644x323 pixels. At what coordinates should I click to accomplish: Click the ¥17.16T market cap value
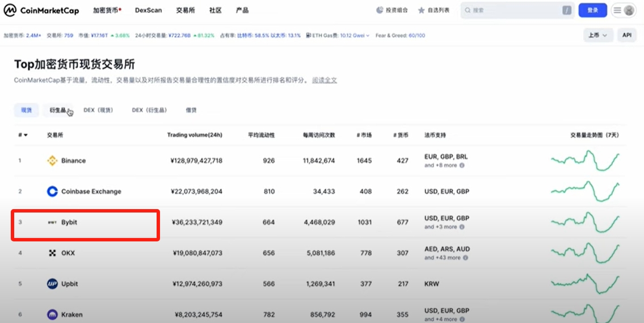click(x=99, y=36)
